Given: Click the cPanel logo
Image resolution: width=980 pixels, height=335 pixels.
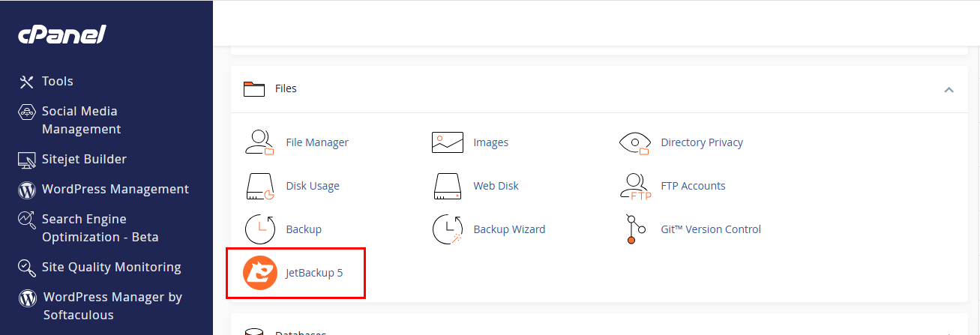Looking at the screenshot, I should (62, 34).
